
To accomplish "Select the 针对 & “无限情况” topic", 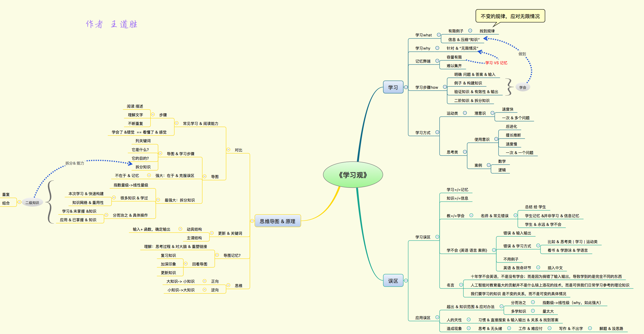I will pos(462,48).
